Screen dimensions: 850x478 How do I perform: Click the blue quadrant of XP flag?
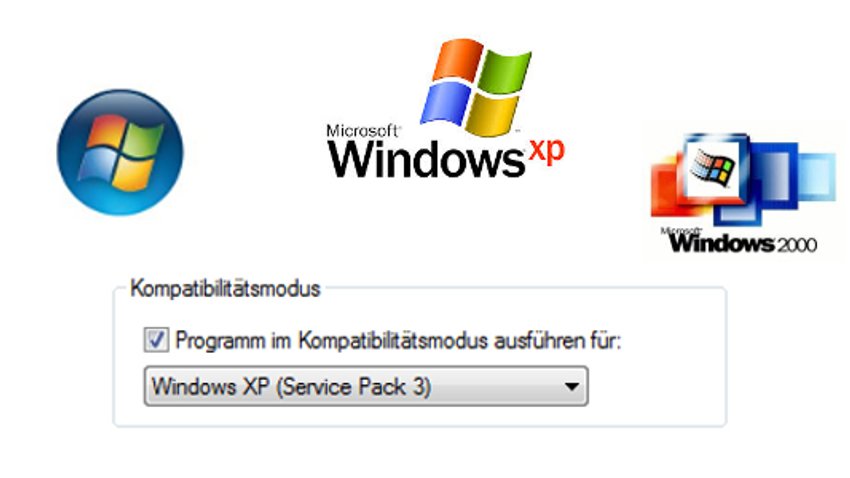point(446,104)
